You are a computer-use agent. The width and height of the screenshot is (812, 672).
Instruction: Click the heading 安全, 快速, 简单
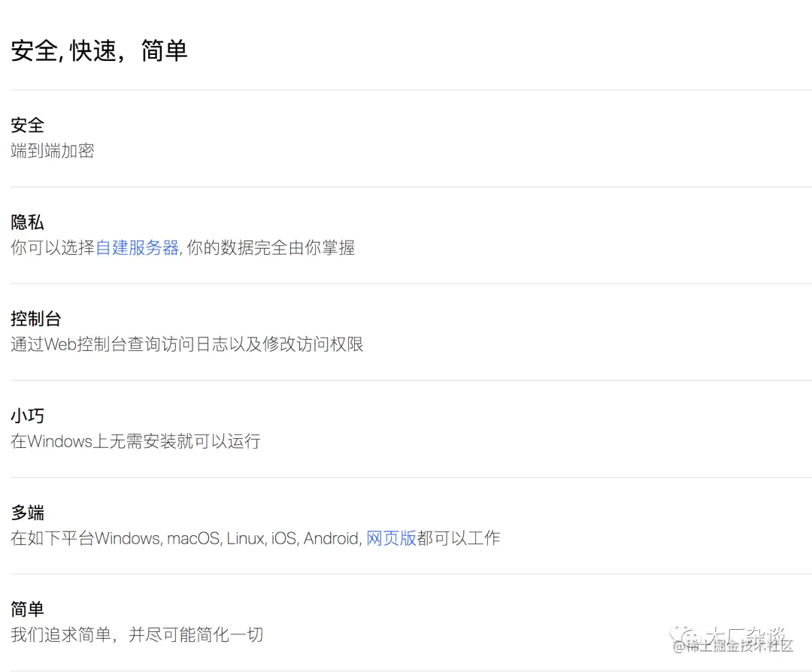click(99, 50)
